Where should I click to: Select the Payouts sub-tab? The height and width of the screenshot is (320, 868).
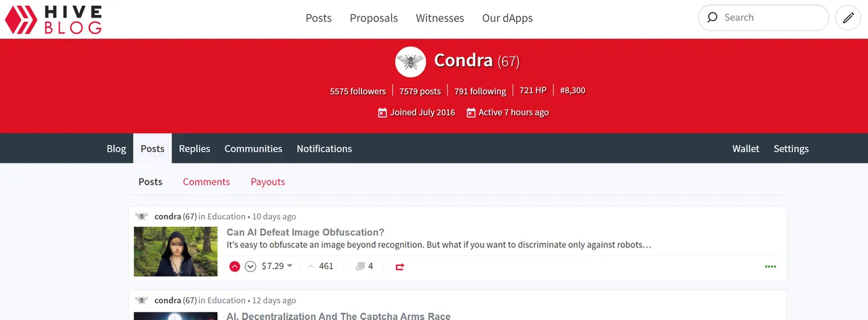[x=268, y=182]
